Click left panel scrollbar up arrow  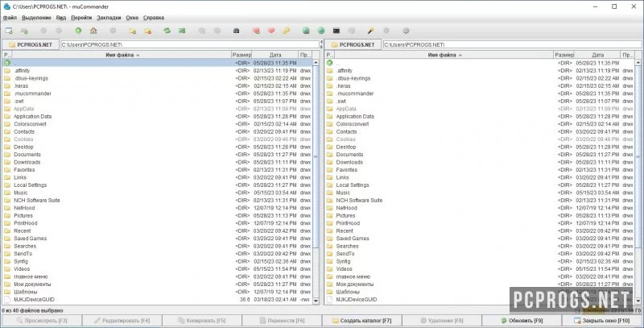pyautogui.click(x=316, y=63)
